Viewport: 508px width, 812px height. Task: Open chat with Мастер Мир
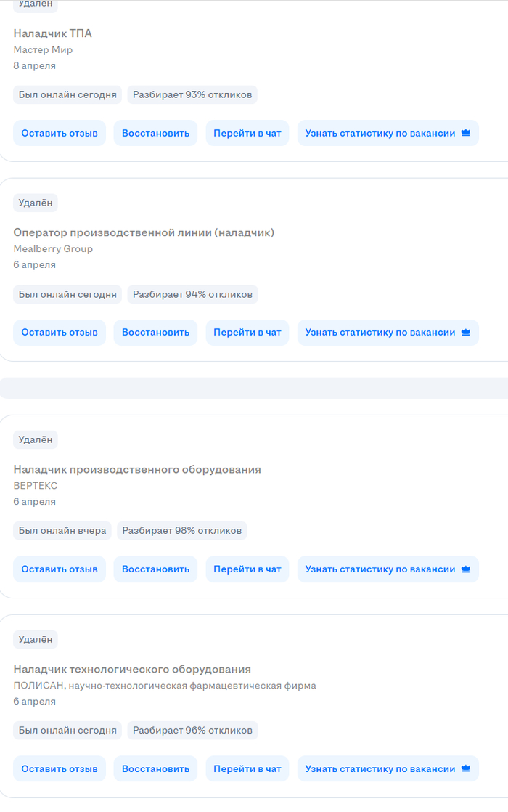tap(247, 133)
